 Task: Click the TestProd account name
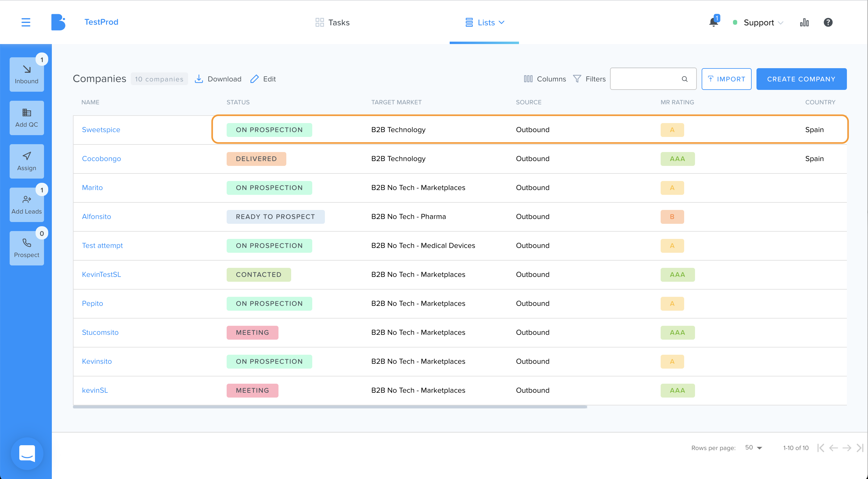[x=101, y=22]
